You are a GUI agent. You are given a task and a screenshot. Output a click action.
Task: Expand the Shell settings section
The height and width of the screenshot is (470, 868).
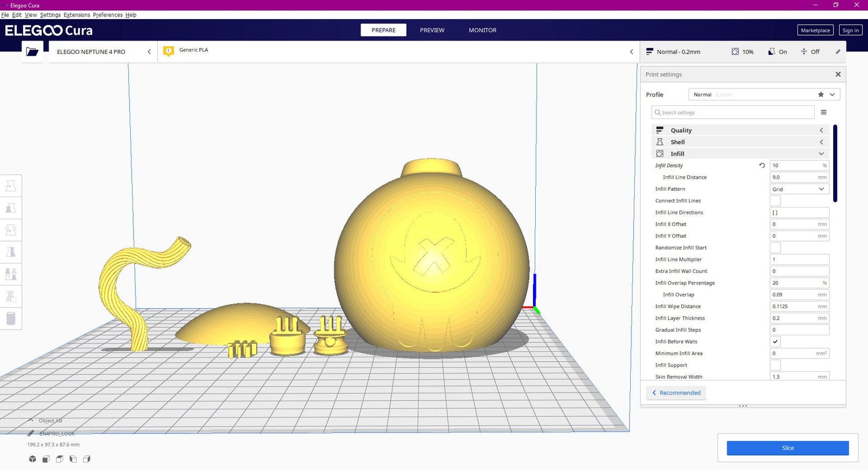click(741, 142)
